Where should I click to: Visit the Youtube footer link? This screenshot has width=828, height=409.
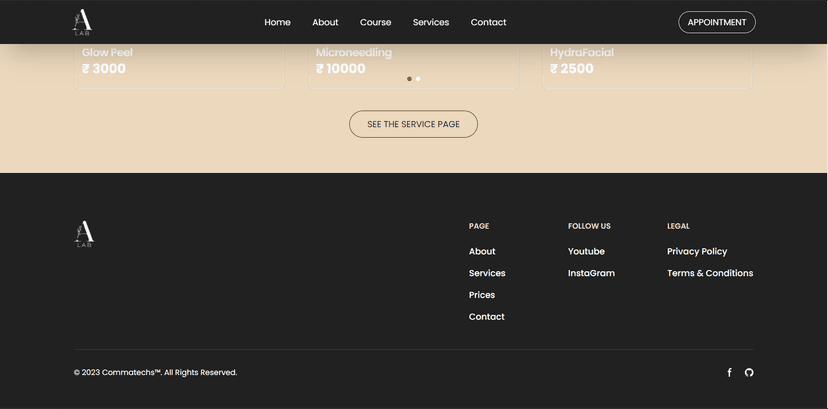[x=586, y=252]
